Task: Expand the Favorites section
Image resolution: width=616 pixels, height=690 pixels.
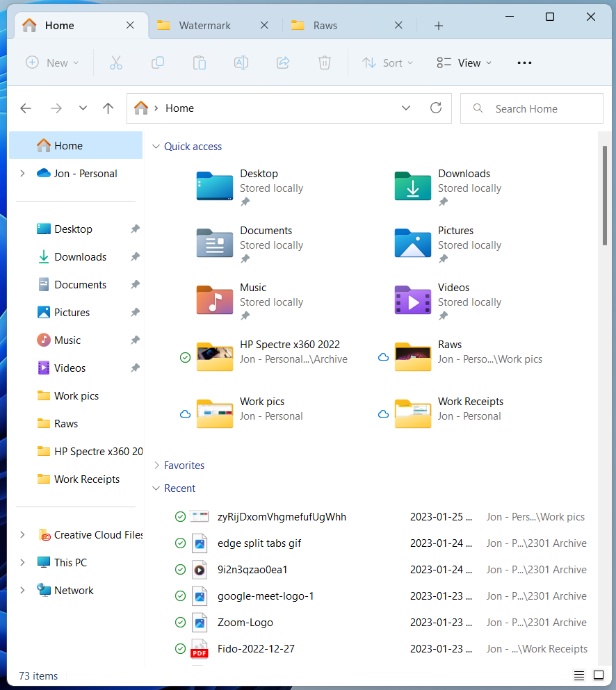Action: (x=156, y=466)
